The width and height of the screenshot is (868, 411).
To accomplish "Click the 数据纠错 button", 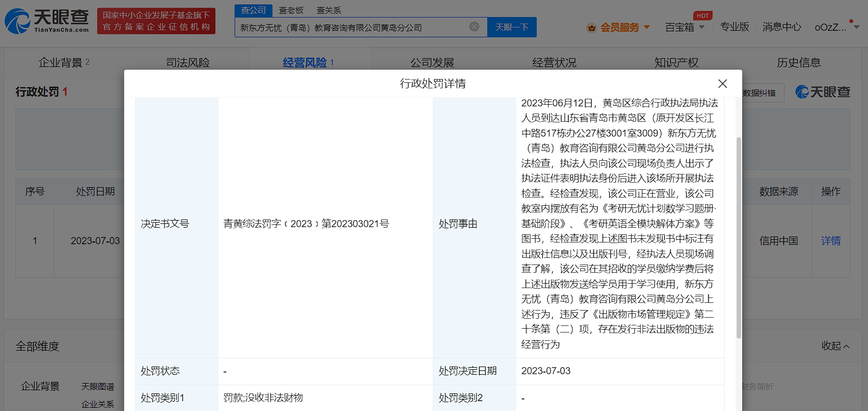I will (x=760, y=93).
